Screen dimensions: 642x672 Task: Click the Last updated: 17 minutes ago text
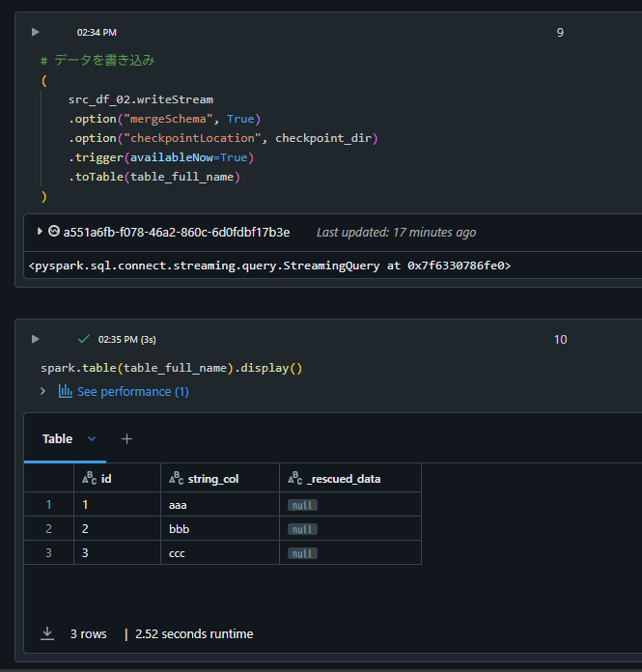397,233
